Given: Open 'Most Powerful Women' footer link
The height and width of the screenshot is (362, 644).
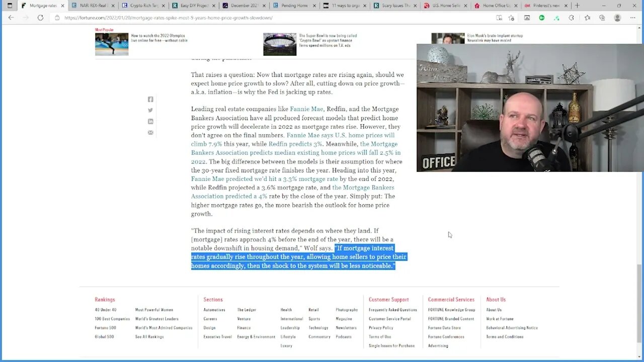Looking at the screenshot, I should click(154, 310).
